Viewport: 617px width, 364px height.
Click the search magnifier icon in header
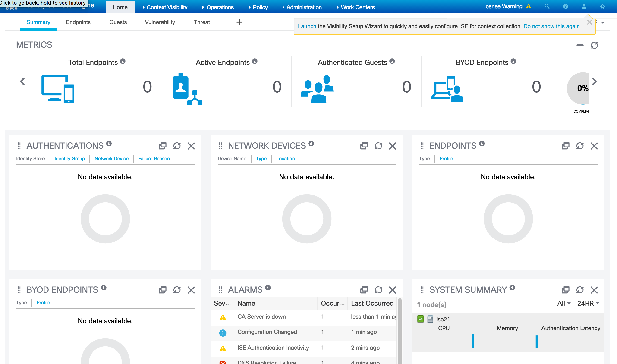(547, 6)
